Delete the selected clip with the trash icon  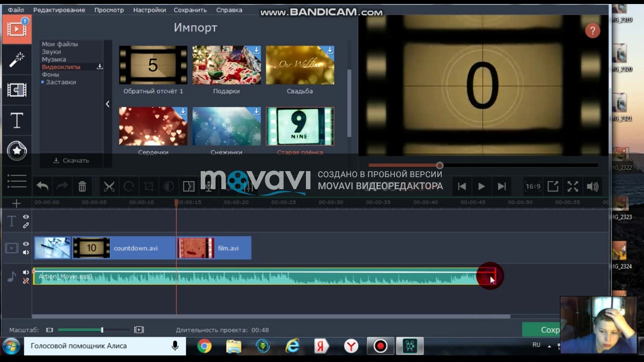pos(82,187)
